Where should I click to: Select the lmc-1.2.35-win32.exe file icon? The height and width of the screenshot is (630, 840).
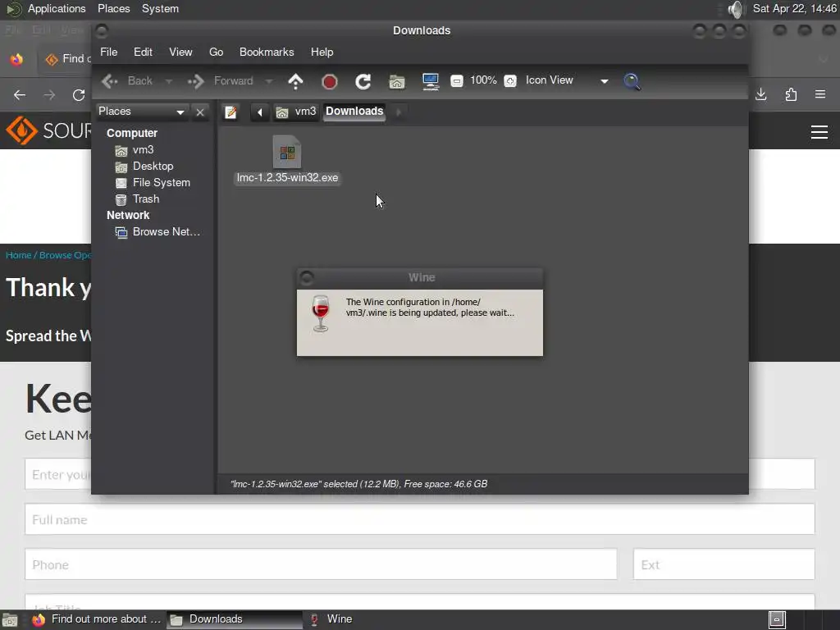(287, 152)
